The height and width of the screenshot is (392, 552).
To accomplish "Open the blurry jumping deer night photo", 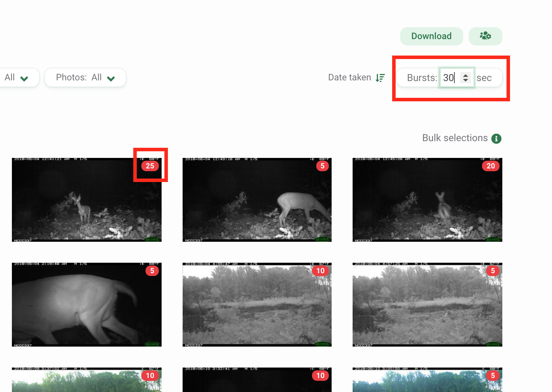I will point(427,200).
